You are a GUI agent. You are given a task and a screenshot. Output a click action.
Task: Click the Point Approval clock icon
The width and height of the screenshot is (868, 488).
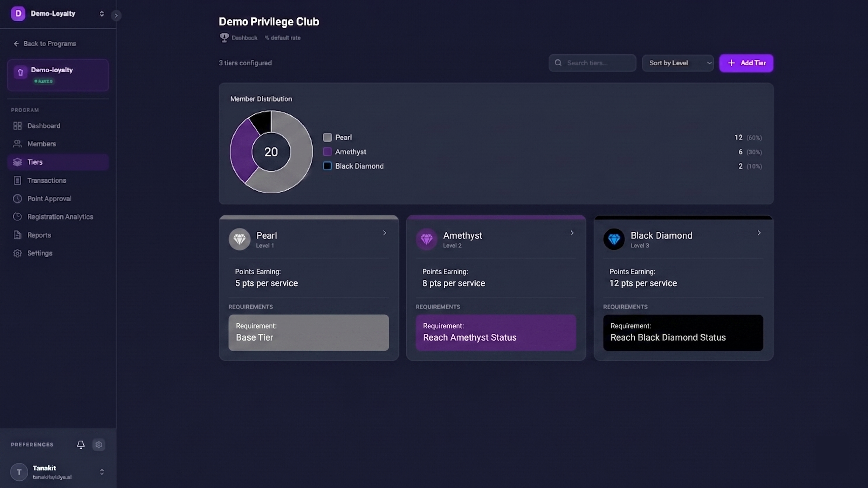[x=17, y=199]
